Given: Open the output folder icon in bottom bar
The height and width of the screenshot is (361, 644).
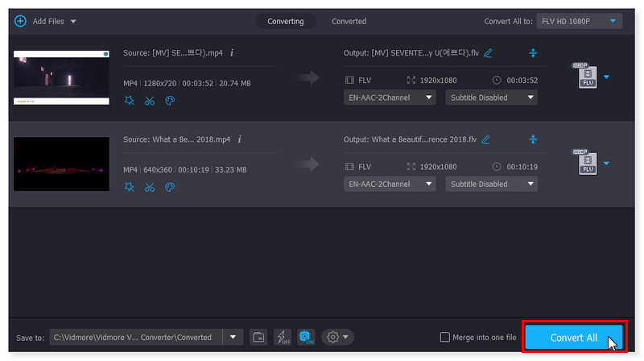Looking at the screenshot, I should click(x=258, y=337).
